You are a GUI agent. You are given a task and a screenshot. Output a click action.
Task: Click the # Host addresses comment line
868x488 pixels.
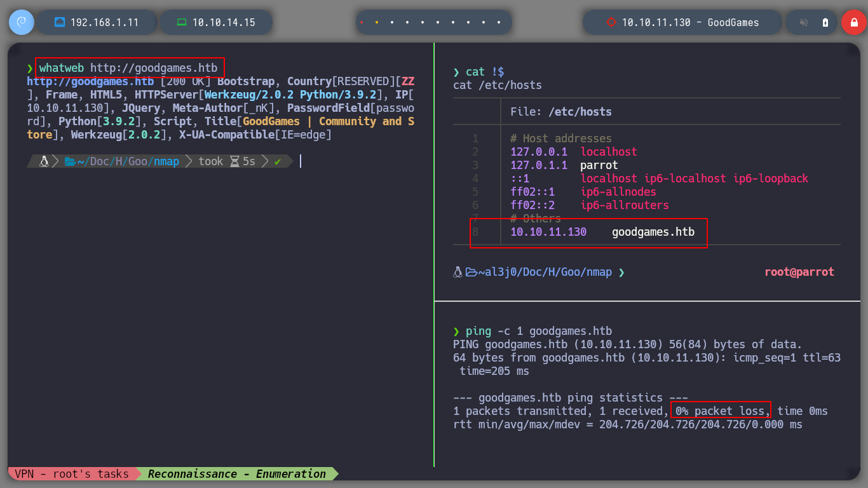[x=561, y=139]
